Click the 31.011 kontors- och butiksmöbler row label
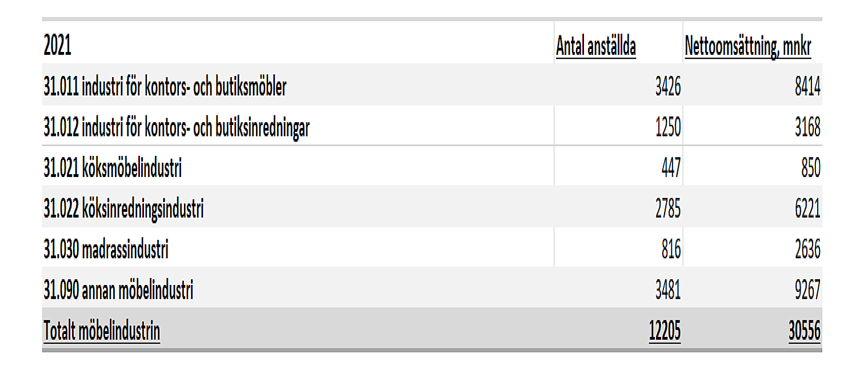The height and width of the screenshot is (382, 868). 165,87
